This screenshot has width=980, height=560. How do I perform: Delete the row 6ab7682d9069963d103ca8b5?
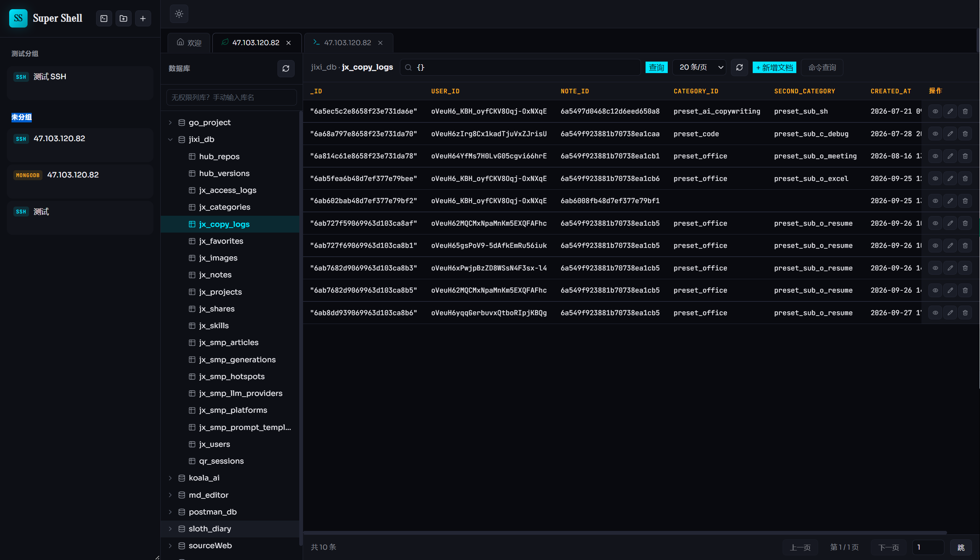965,290
